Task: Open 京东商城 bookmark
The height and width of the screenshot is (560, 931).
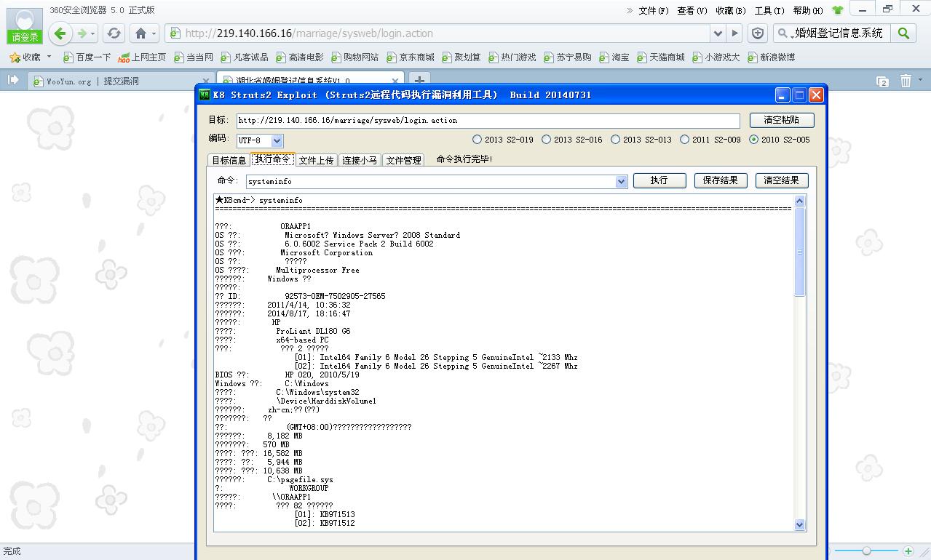Action: click(410, 57)
